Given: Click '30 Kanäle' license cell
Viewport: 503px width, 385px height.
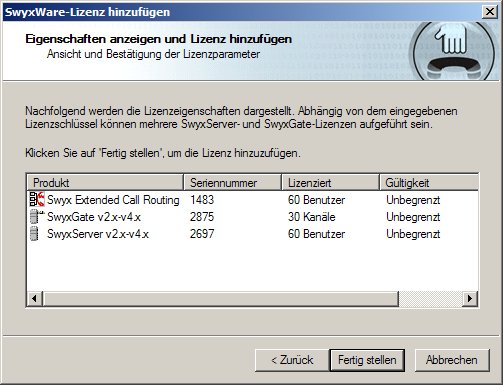Looking at the screenshot, I should 312,217.
